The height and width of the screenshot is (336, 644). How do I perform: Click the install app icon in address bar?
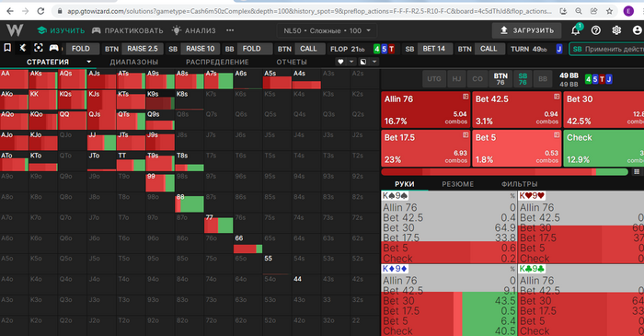pyautogui.click(x=563, y=11)
